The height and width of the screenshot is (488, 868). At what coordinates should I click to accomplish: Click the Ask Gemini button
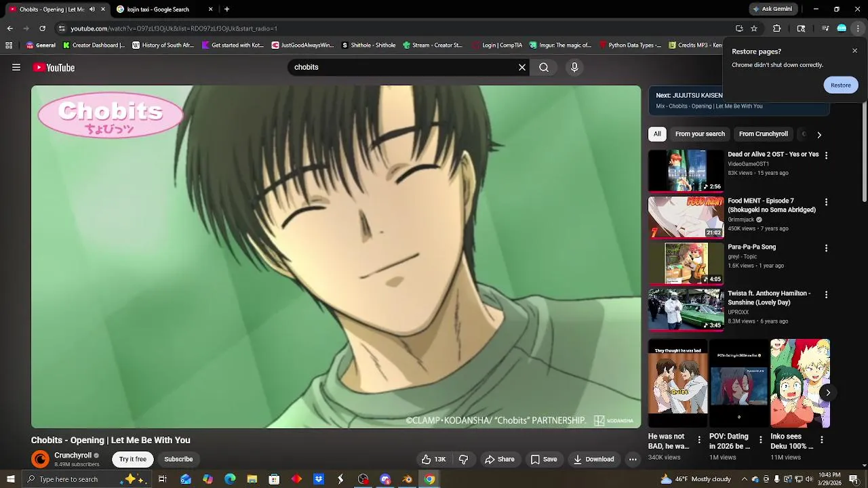coord(772,9)
